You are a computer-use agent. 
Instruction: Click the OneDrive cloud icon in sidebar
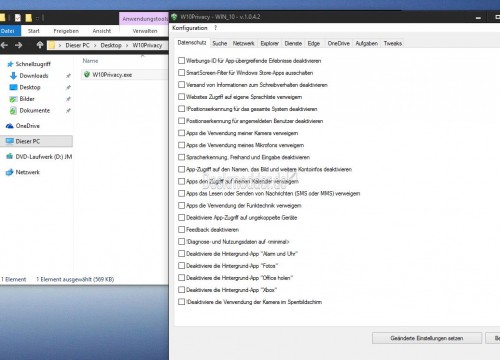click(x=10, y=126)
